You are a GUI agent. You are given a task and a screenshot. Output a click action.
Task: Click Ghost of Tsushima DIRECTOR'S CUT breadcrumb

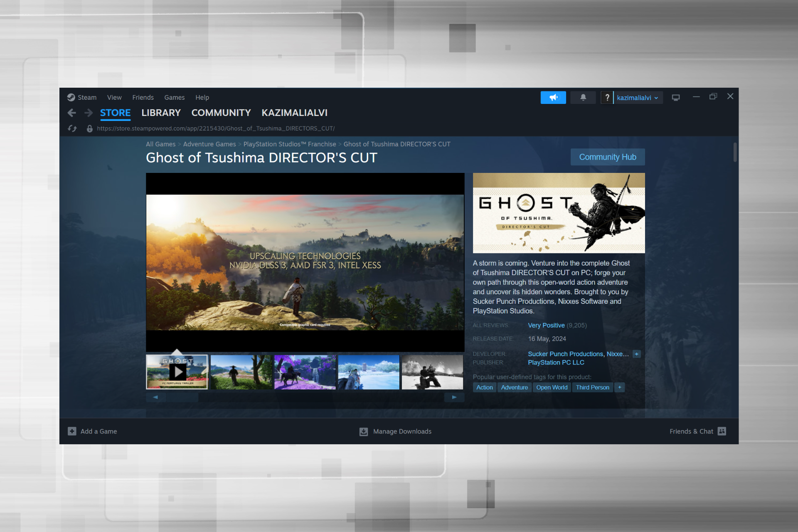pyautogui.click(x=397, y=144)
